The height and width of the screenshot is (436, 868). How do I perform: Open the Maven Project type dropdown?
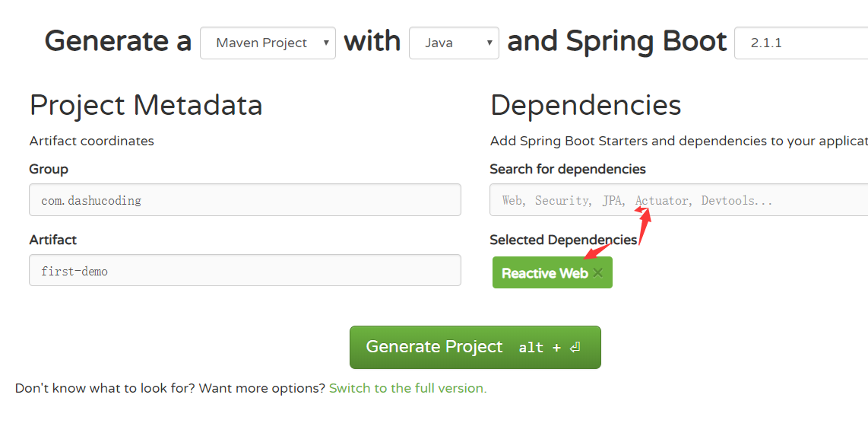[x=268, y=43]
